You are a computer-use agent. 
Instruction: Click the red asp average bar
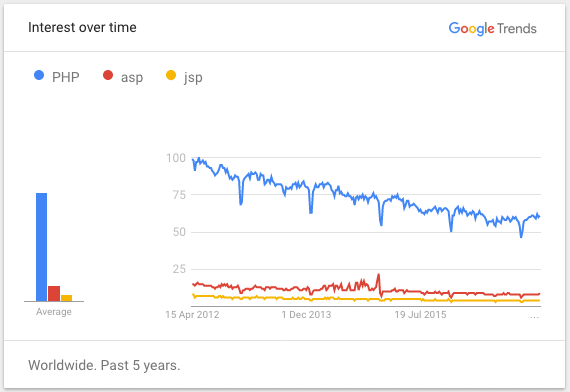tap(54, 294)
